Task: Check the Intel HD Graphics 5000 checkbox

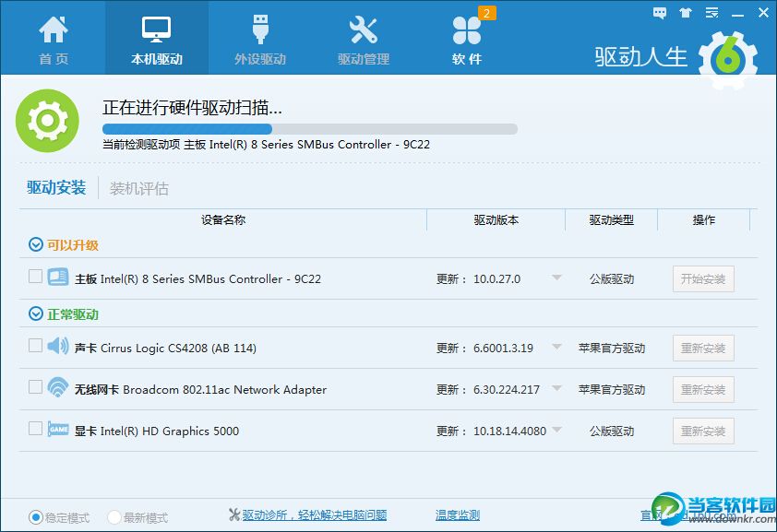Action: click(35, 428)
